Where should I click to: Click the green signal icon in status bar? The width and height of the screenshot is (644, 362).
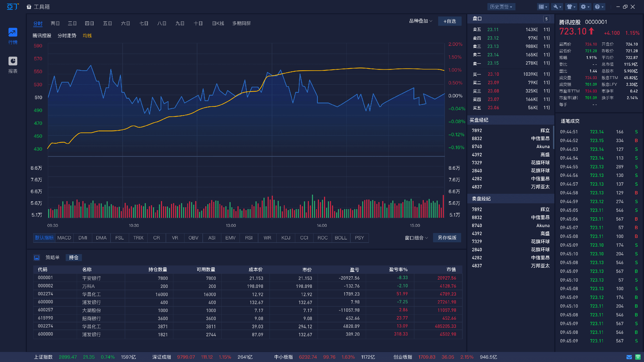coord(638,357)
